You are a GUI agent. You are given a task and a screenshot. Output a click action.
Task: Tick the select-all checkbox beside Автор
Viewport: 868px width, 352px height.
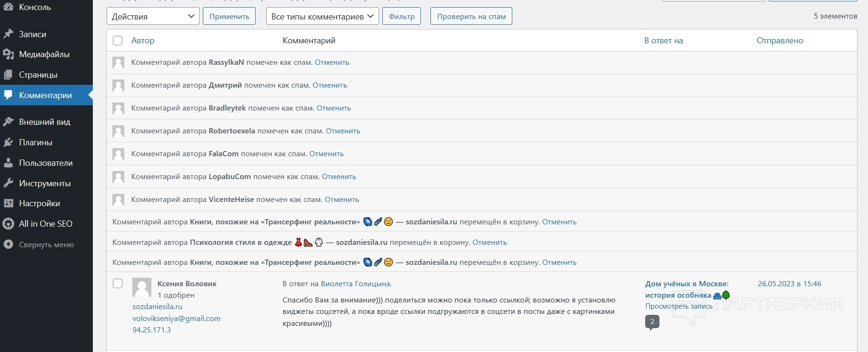pos(118,40)
